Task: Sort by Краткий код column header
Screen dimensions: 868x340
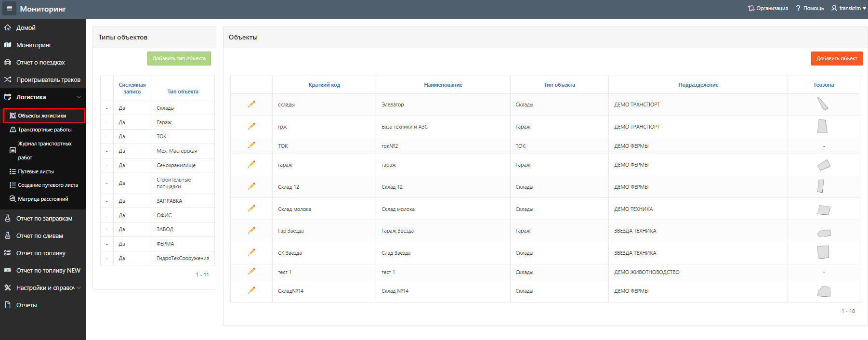Action: (324, 85)
